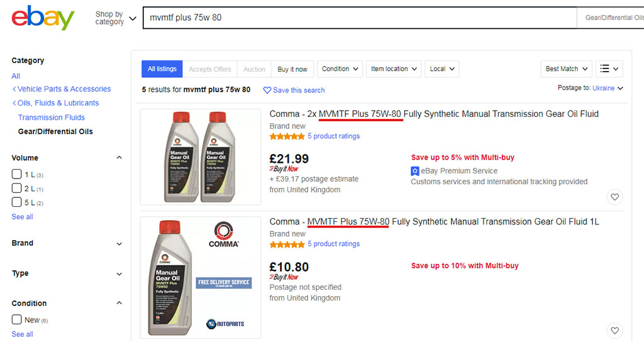
Task: Click the heart icon next to Save this search
Action: point(267,90)
